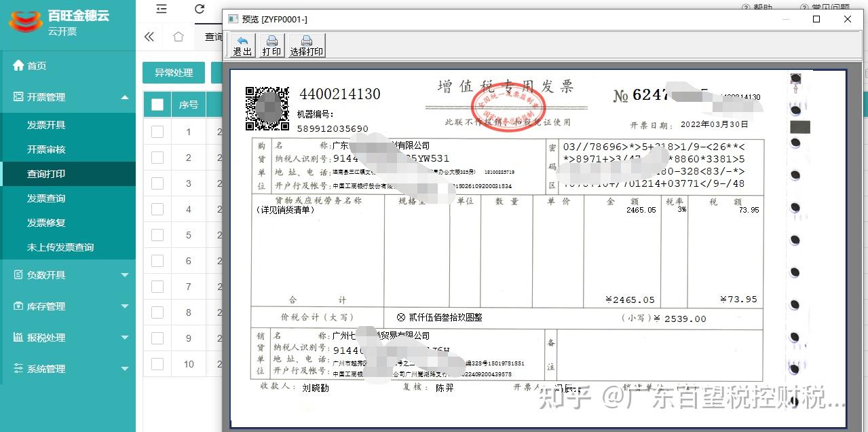Viewport: 868px width, 432px height.
Task: Check the checkbox for row 6
Action: point(157,261)
